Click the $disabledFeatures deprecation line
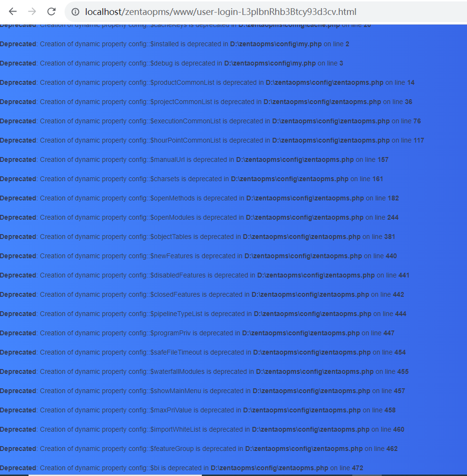Image resolution: width=467 pixels, height=476 pixels. [205, 276]
